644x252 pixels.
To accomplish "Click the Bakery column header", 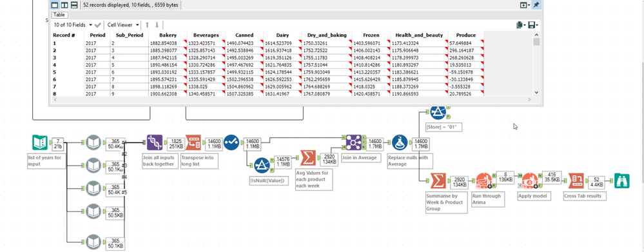I will click(168, 35).
